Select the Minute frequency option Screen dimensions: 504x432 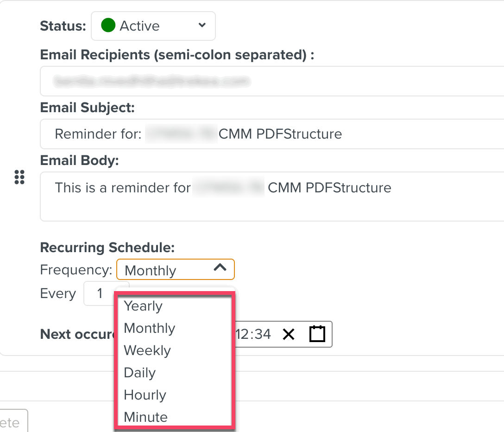click(146, 417)
